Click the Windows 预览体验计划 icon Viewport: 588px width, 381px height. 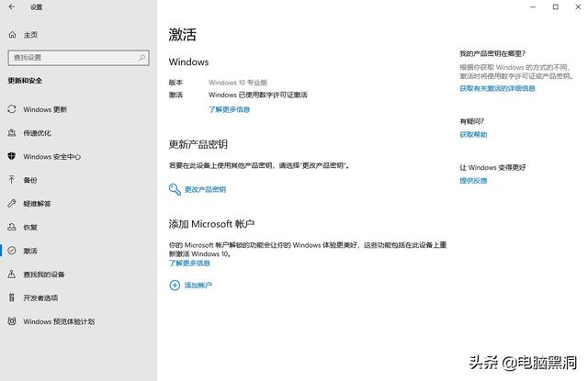[x=12, y=321]
